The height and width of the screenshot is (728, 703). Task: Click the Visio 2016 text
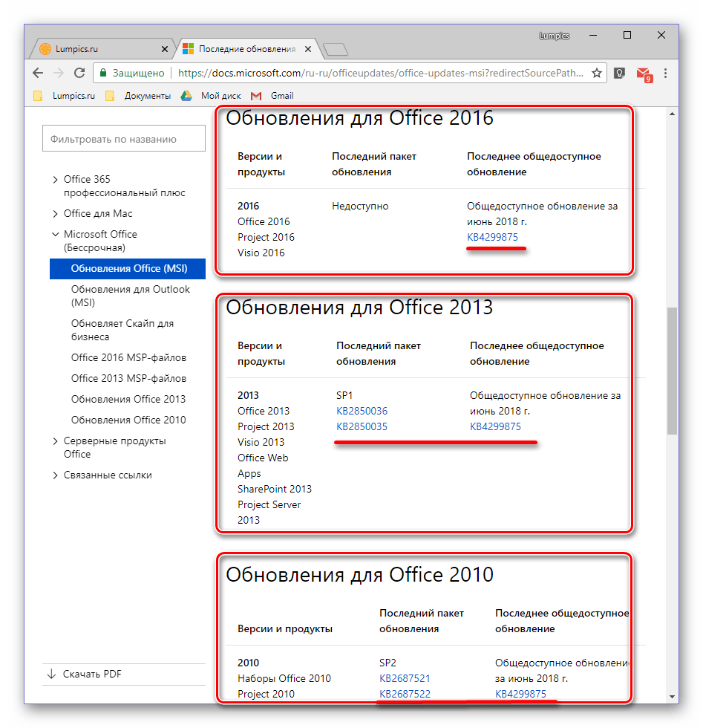pyautogui.click(x=261, y=253)
